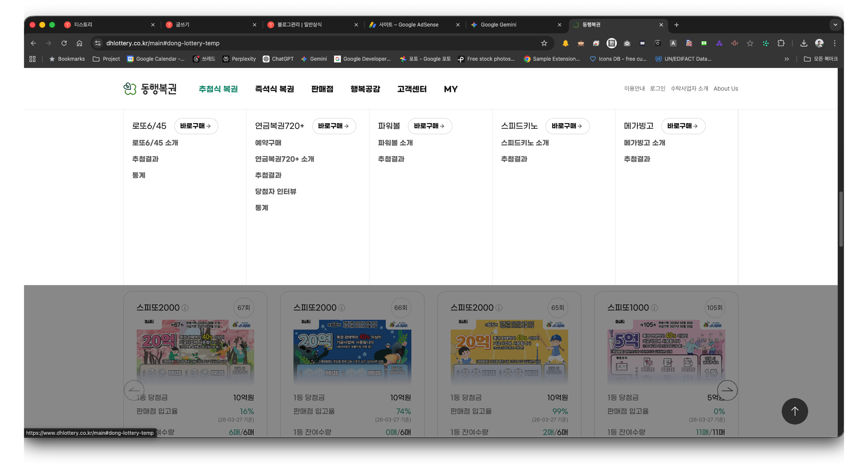Open the Google Calendar bookmark

[156, 59]
